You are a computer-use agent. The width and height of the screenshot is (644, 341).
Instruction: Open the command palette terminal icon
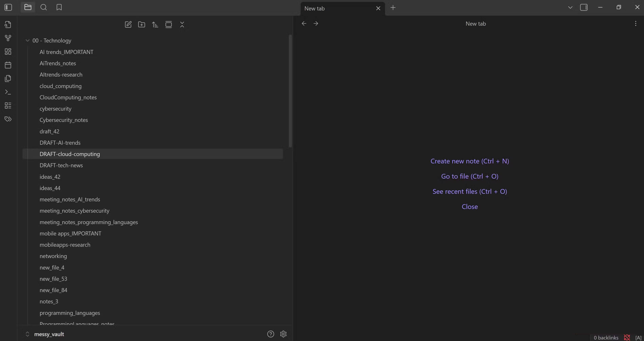[x=8, y=92]
